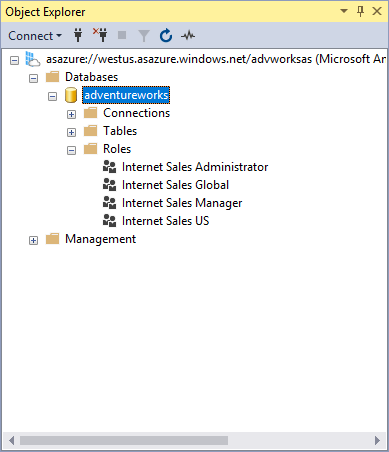Open the Activity Monitor icon
Screen dimensions: 389x452
pyautogui.click(x=188, y=35)
